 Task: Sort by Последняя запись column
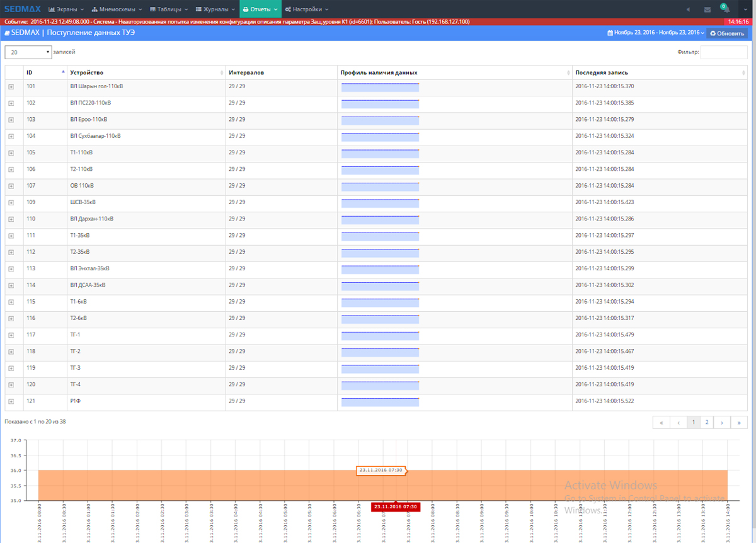743,73
